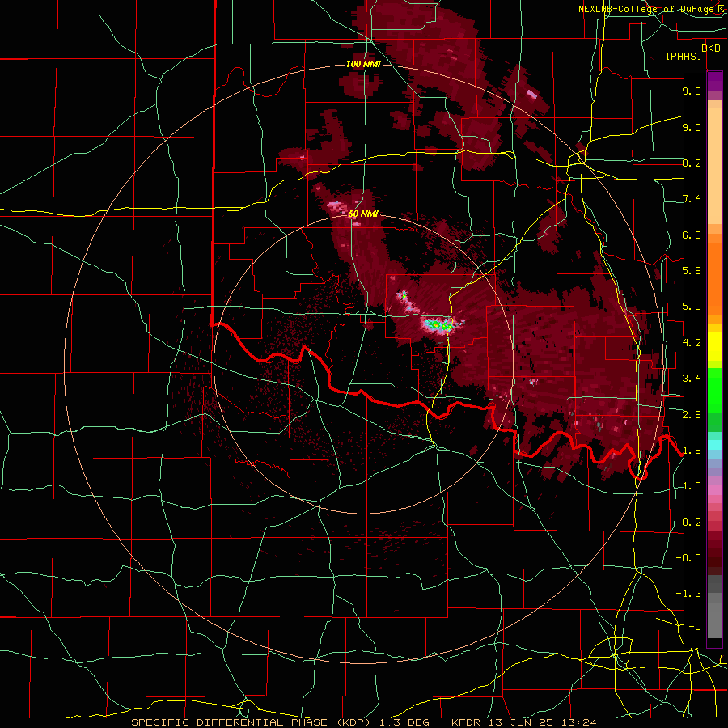The image size is (728, 728).
Task: Select the DKD label above the color scale
Action: [711, 49]
